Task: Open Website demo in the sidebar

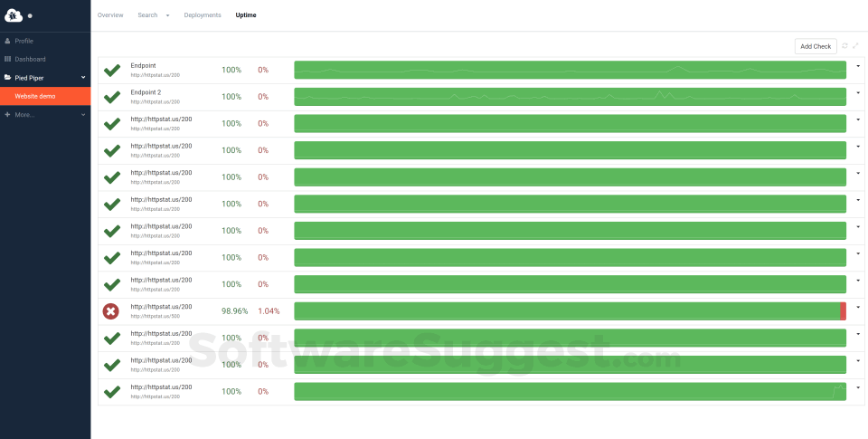Action: (35, 96)
